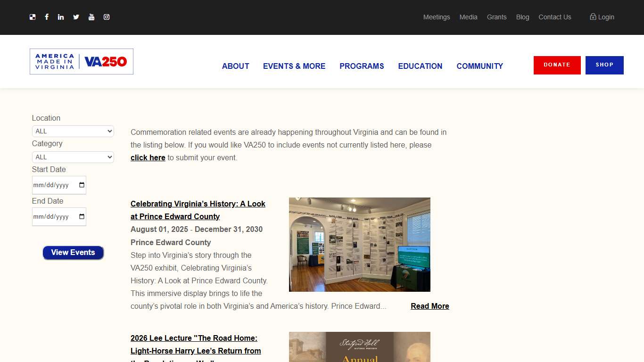Screen dimensions: 644x362
Task: Follow the click here submission link
Action: [148, 157]
